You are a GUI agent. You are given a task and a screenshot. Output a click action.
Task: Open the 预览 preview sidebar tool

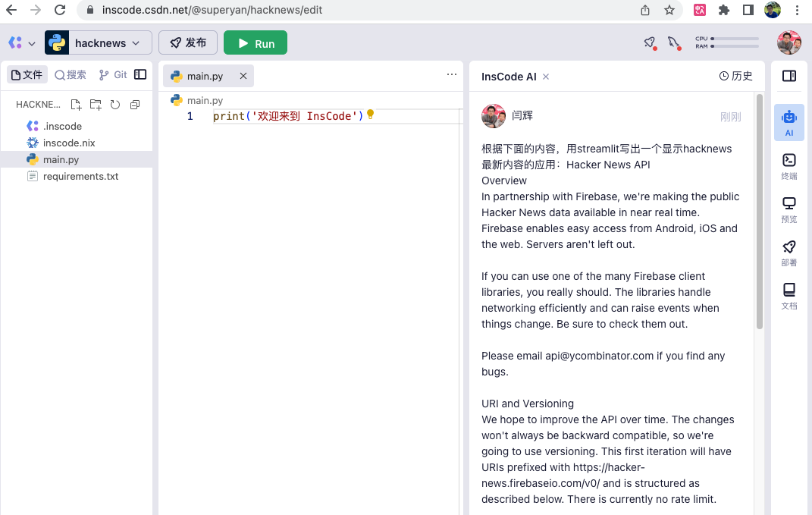point(789,210)
